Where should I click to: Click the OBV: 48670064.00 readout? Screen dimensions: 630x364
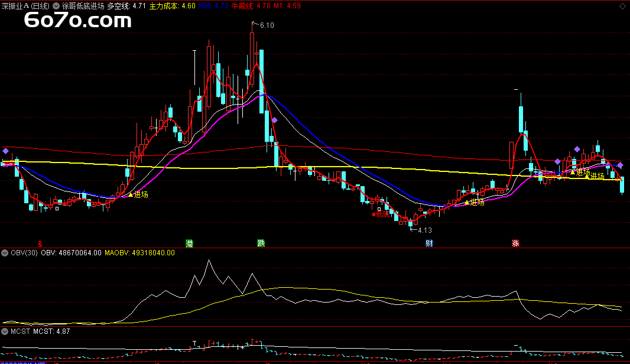(x=71, y=253)
